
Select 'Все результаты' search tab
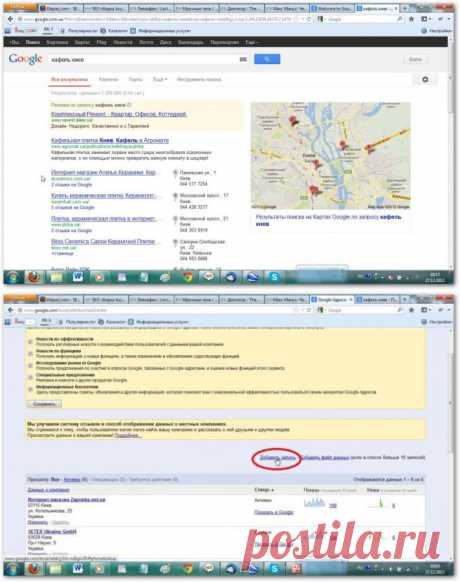69,79
